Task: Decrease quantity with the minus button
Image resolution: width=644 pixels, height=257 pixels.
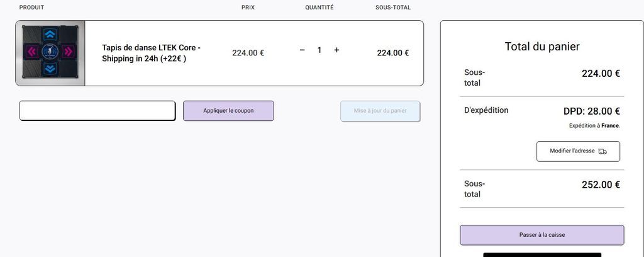Action: [x=302, y=50]
